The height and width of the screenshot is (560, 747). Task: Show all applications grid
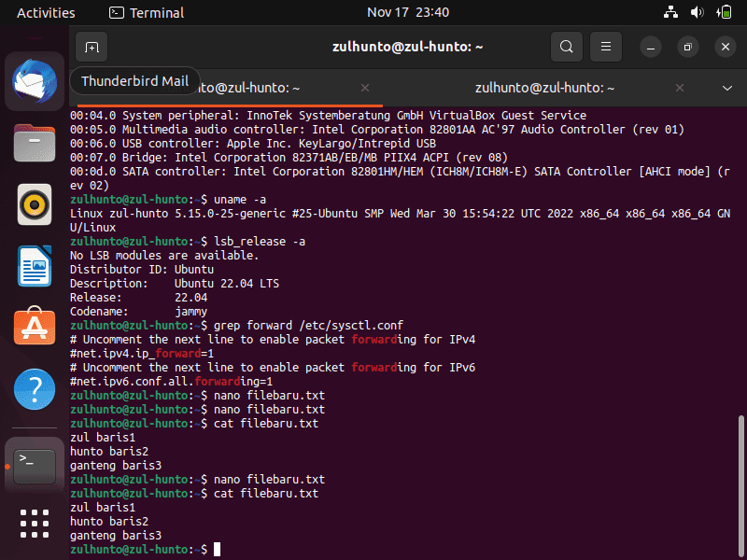pos(35,524)
